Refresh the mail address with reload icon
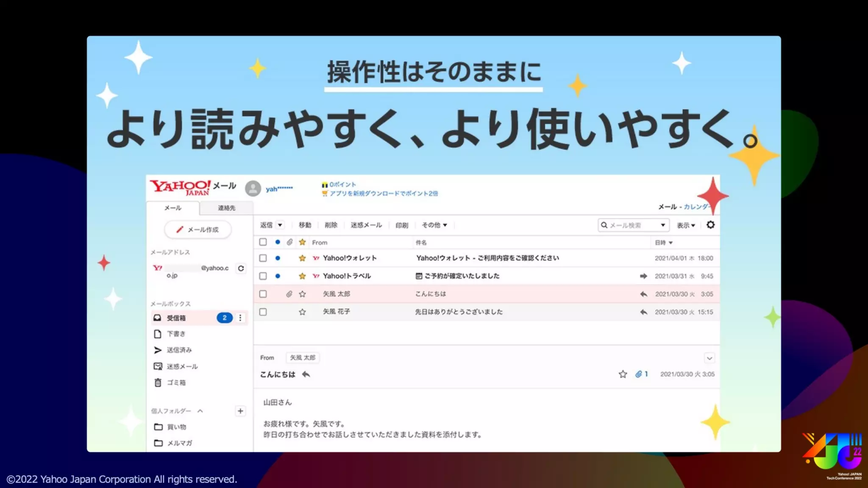 [241, 268]
